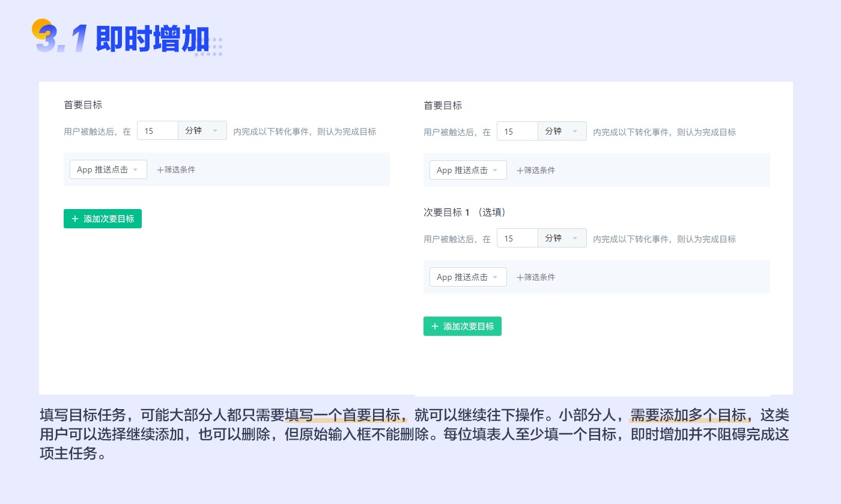Open 分钟 dropdown under 次要目标 1
The image size is (841, 504).
[x=562, y=238]
